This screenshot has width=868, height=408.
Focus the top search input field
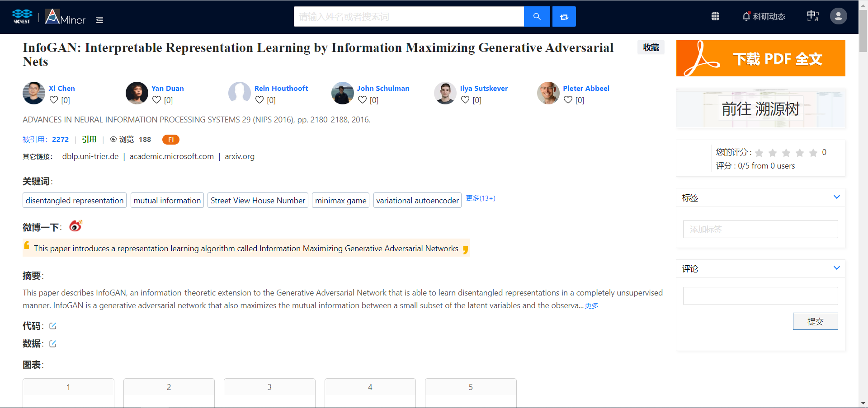click(409, 17)
